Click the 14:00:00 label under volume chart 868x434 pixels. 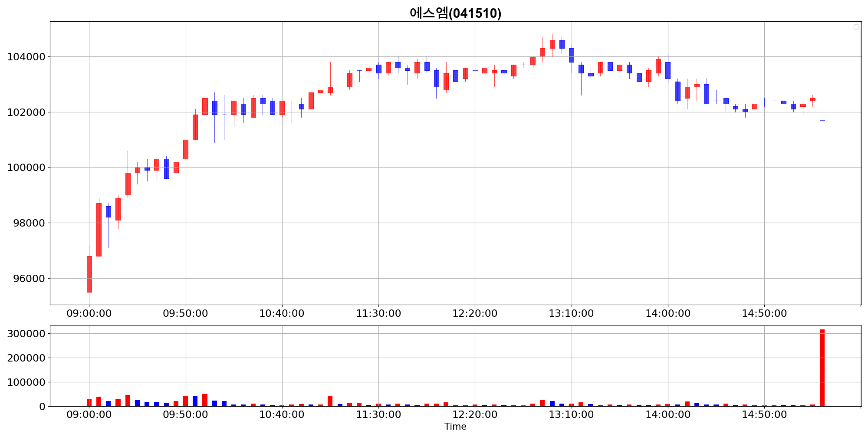(x=668, y=414)
